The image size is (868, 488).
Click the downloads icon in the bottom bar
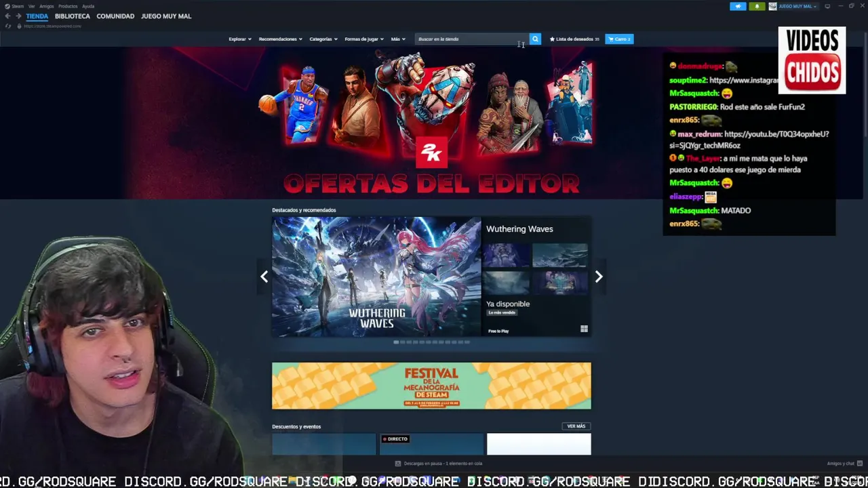(x=398, y=464)
